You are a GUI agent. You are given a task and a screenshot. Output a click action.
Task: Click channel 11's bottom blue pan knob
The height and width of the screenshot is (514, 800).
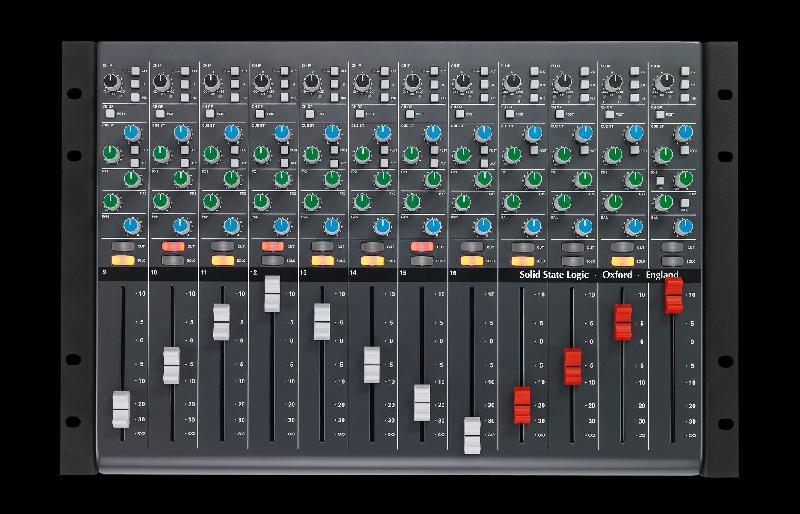(231, 225)
